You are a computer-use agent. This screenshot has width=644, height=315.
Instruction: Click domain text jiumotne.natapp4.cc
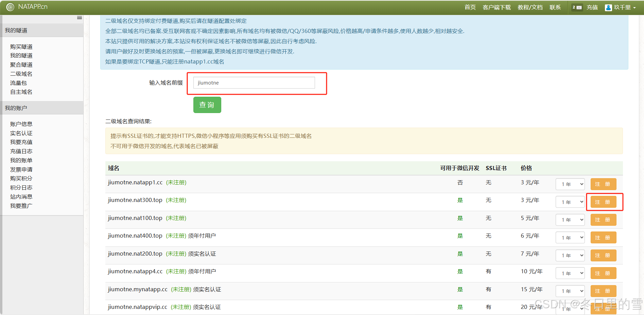pyautogui.click(x=135, y=272)
